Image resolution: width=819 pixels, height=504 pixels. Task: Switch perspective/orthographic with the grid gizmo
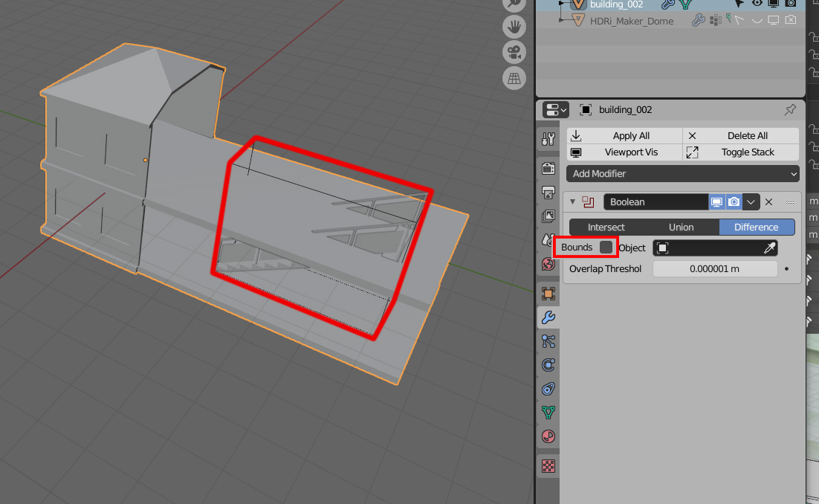[x=514, y=78]
